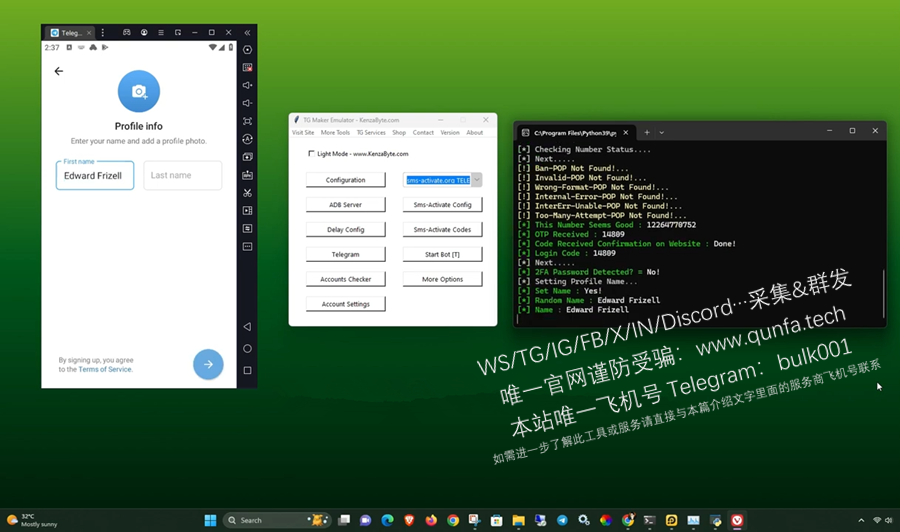Toggle emulator fullscreen icon

[x=247, y=121]
